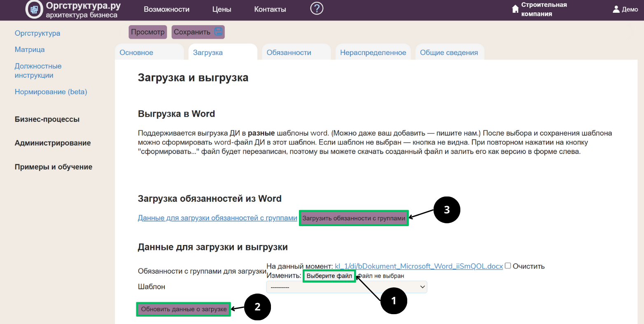644x324 pixels.
Task: Click the Сохранить button
Action: 198,32
